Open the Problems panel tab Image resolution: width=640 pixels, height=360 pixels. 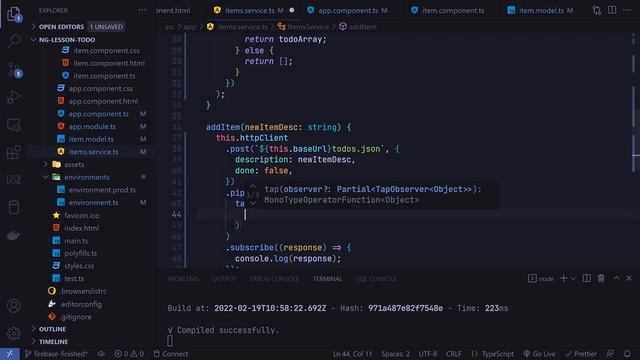click(182, 279)
